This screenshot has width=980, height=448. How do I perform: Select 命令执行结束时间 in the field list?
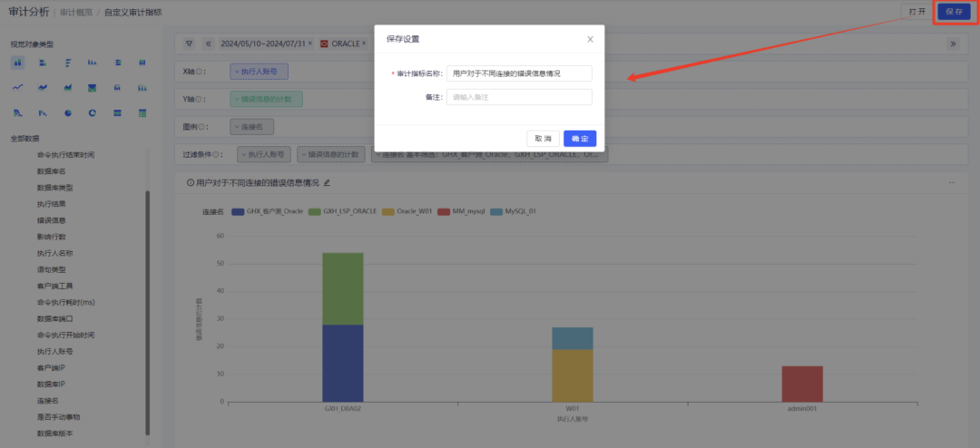(65, 154)
